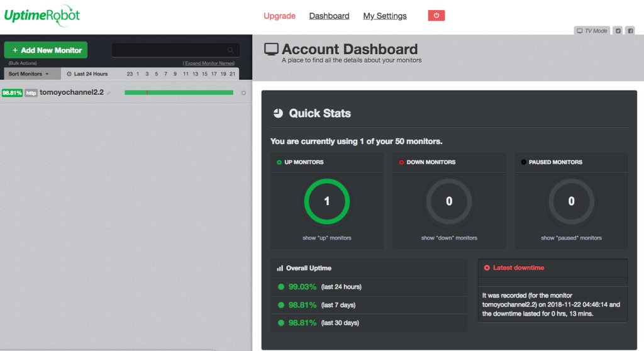
Task: Click the UptimeRobot logo
Action: [42, 16]
